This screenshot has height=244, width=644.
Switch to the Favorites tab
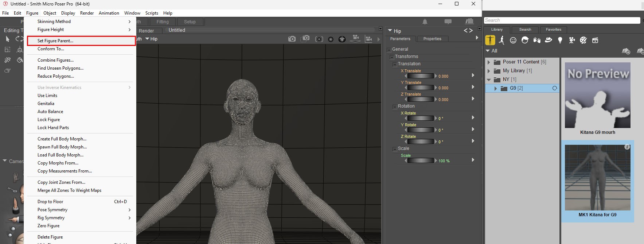[x=554, y=30]
